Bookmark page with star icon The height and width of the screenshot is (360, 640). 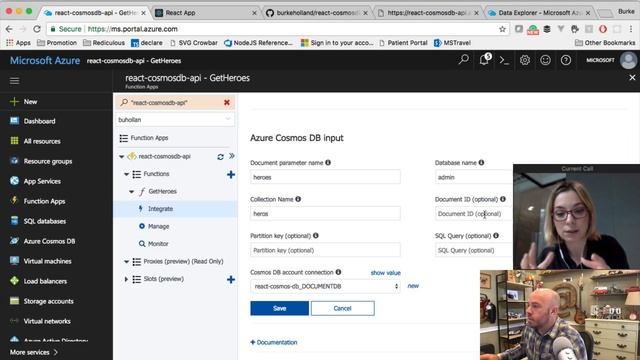click(x=502, y=29)
